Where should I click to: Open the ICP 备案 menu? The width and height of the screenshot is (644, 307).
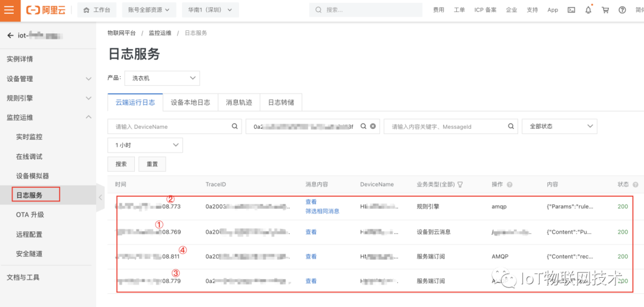tap(485, 10)
